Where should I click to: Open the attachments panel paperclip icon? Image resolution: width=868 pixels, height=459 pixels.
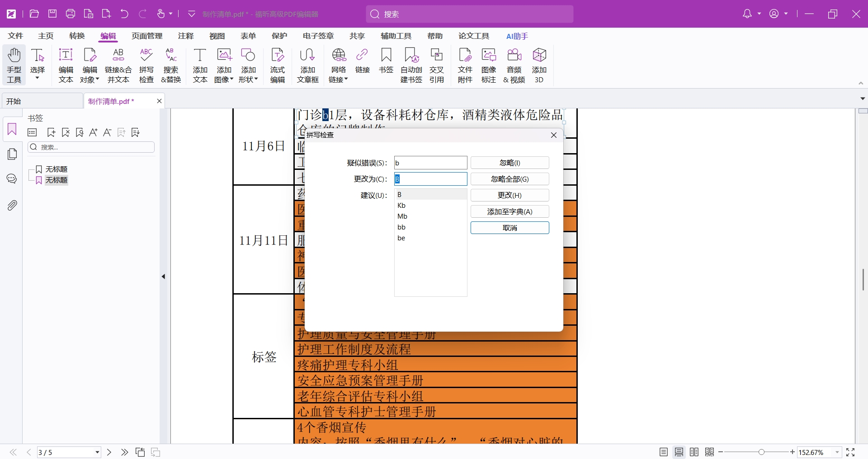[12, 206]
